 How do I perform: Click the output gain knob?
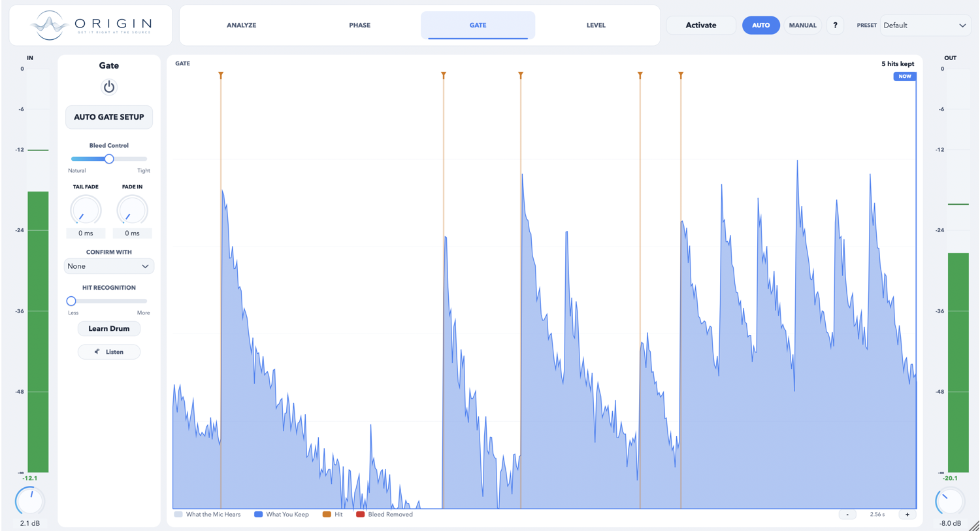pyautogui.click(x=950, y=502)
